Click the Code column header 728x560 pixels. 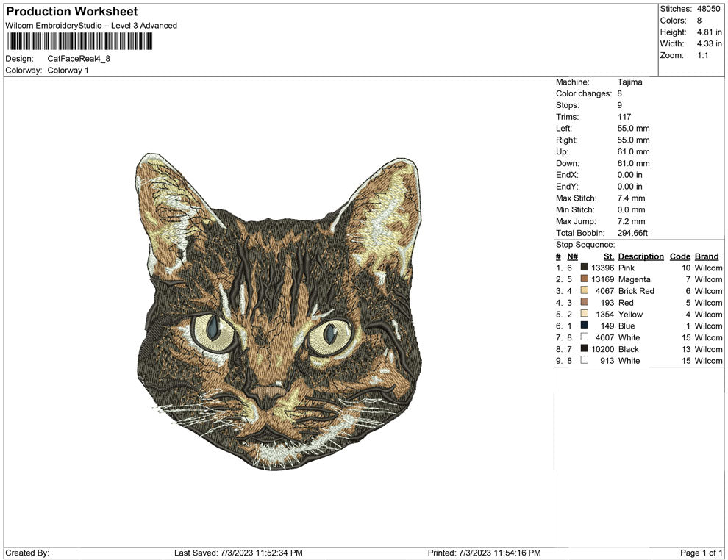(x=679, y=256)
